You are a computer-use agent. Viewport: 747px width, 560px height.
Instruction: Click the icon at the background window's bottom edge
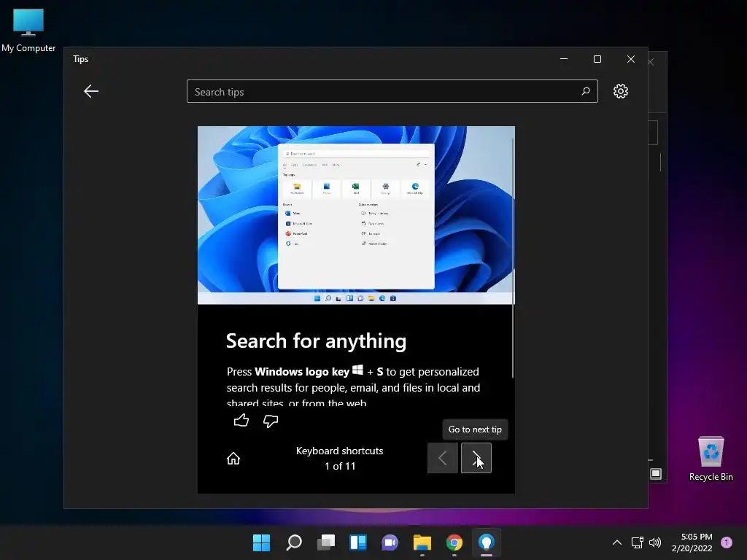pos(656,474)
